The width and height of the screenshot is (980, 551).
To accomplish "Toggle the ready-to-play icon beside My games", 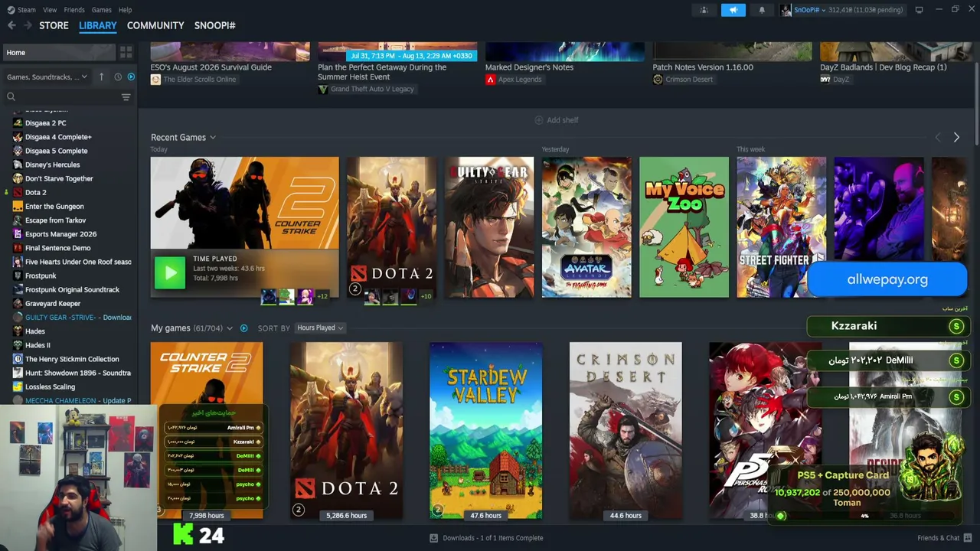I will tap(243, 328).
